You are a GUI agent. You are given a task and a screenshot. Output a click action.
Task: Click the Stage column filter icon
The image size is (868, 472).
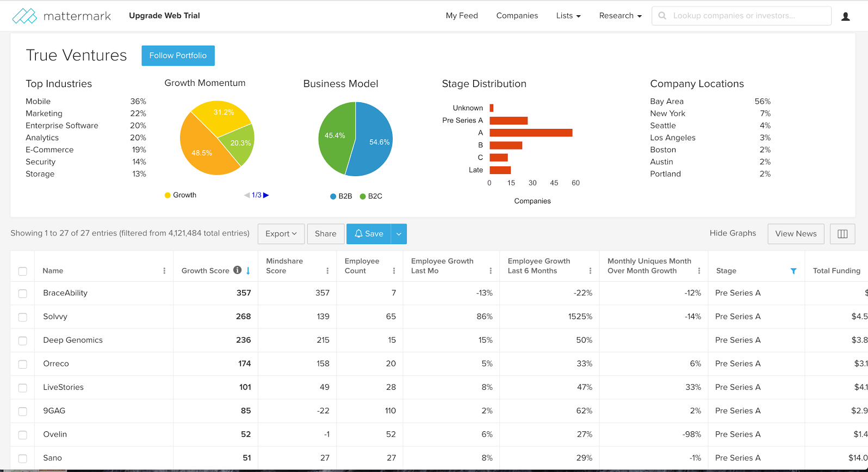793,271
